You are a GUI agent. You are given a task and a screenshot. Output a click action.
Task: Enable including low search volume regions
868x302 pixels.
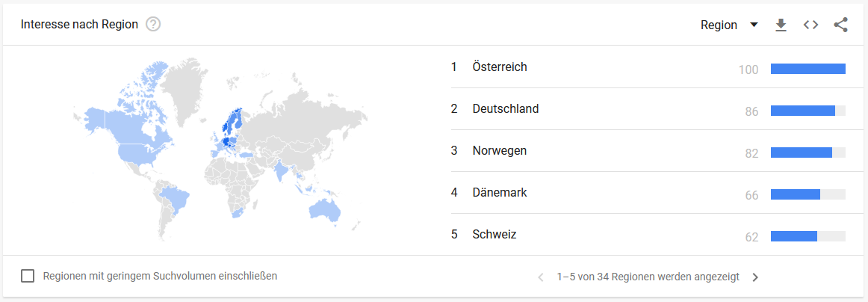pyautogui.click(x=28, y=276)
